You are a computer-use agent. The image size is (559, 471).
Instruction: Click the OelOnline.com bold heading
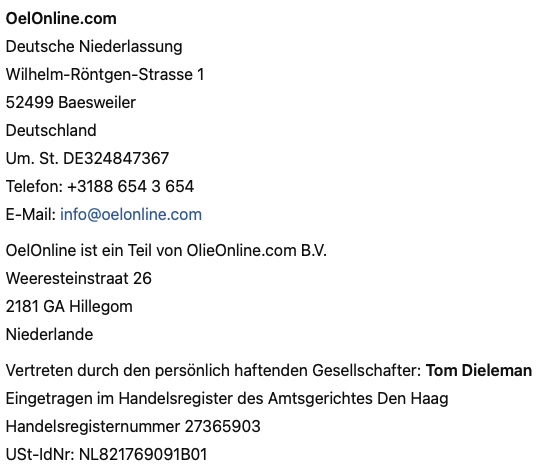61,19
